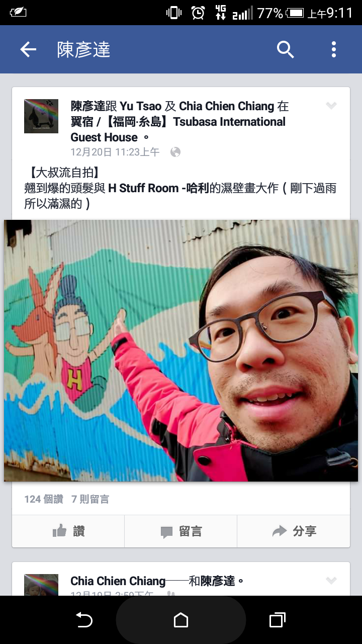
Task: Tap the first post's profile thumbnail
Action: [41, 116]
